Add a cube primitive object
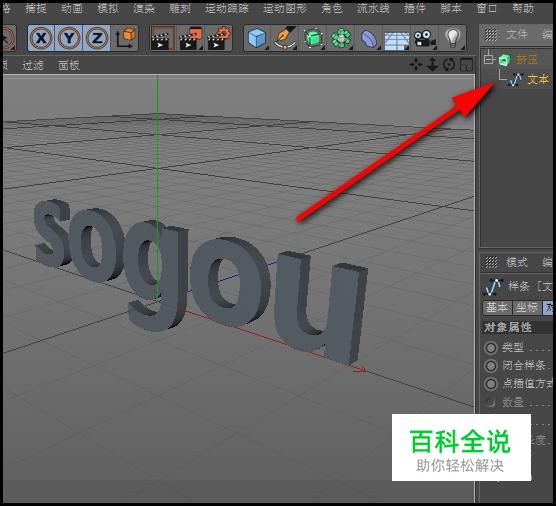 point(257,38)
